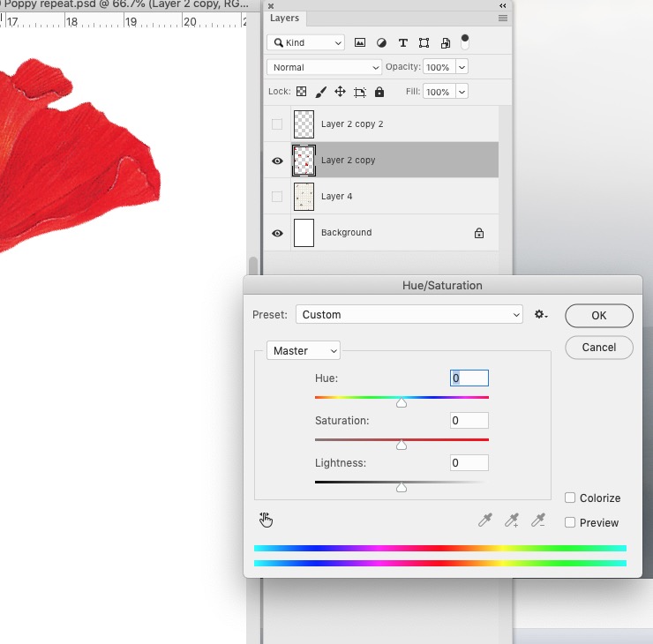Click the Hue/Saturation preset gear options

coord(541,314)
